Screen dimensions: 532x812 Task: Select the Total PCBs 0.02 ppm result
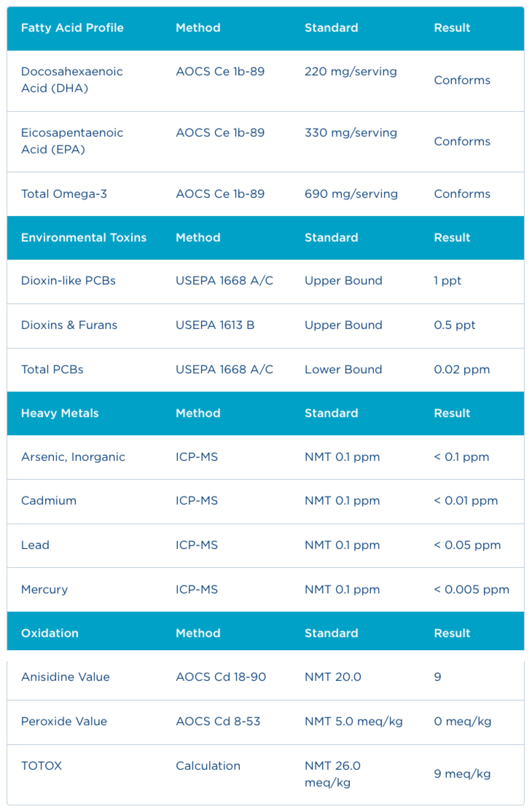[462, 370]
